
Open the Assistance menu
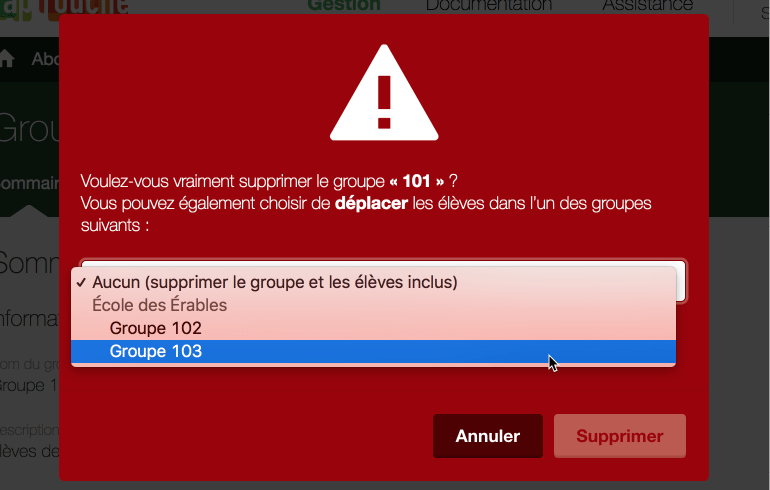[647, 6]
